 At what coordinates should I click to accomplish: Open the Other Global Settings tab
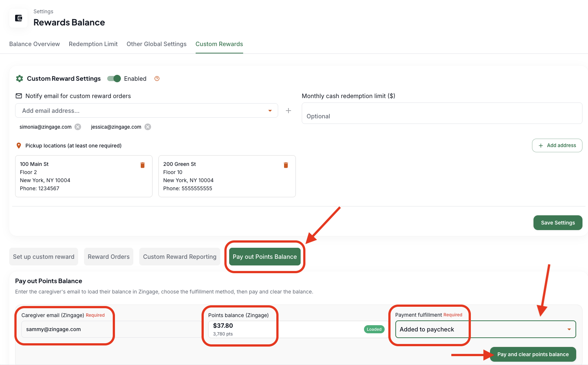coord(157,44)
